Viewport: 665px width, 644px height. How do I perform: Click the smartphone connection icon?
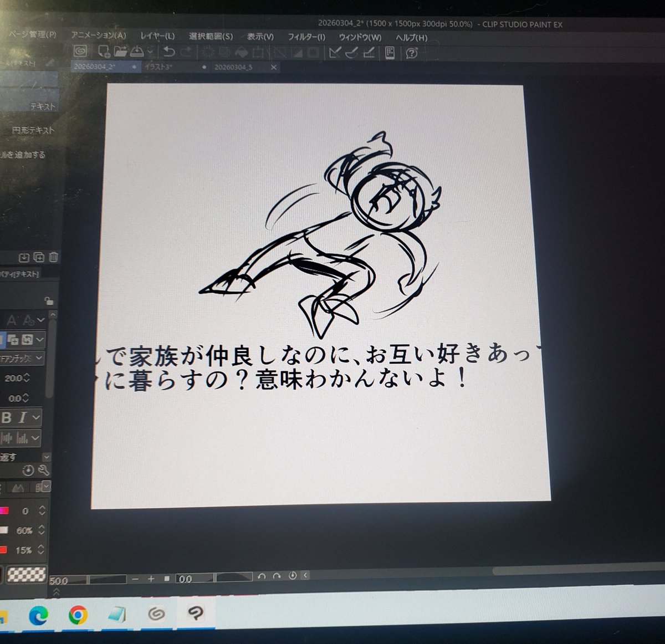(x=390, y=53)
